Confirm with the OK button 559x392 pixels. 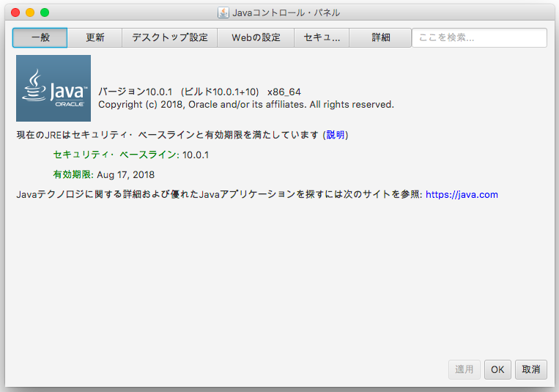tap(497, 369)
